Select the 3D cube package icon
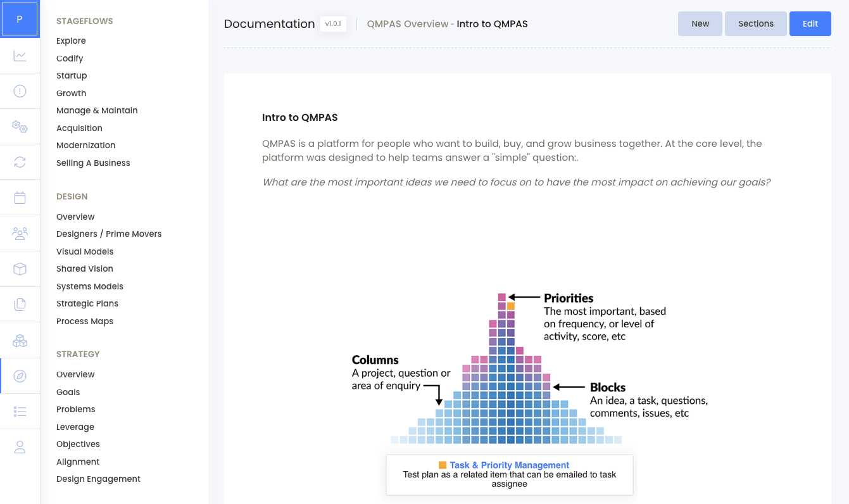Screen dimensions: 849x504 pyautogui.click(x=20, y=268)
